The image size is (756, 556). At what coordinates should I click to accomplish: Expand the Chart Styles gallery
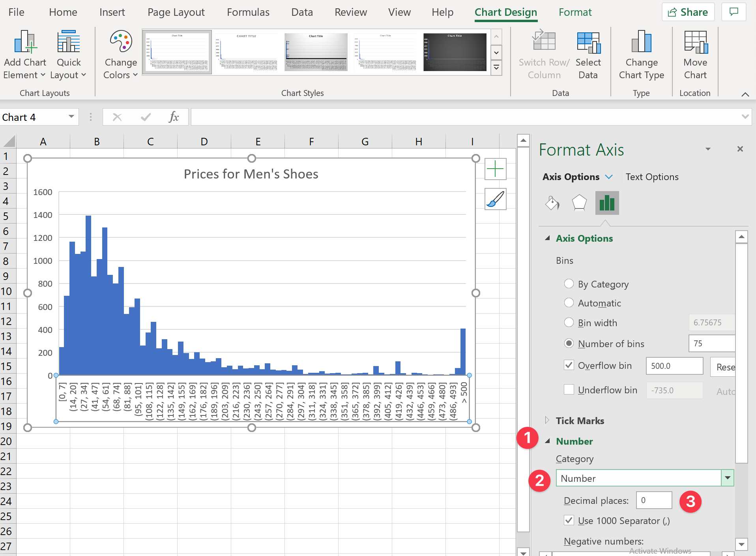pyautogui.click(x=496, y=68)
